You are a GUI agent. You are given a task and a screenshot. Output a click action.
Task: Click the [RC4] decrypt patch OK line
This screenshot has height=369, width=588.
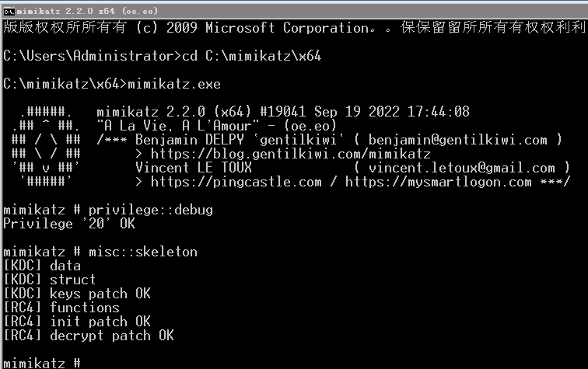tap(89, 336)
